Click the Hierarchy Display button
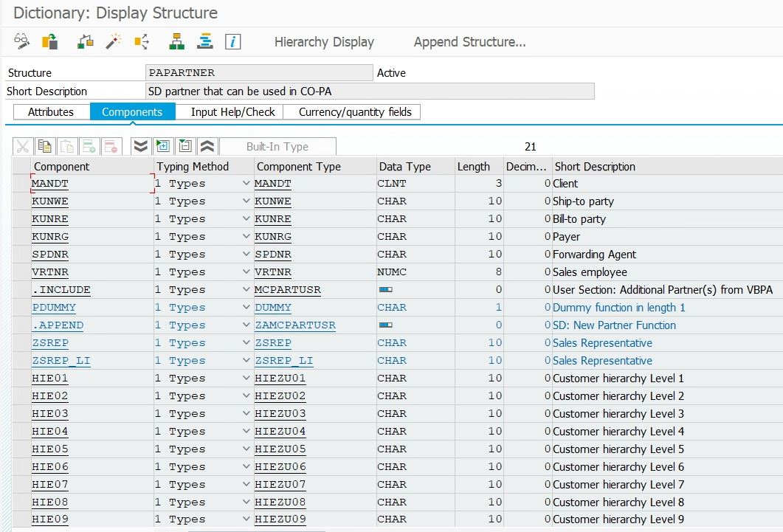 click(x=324, y=42)
